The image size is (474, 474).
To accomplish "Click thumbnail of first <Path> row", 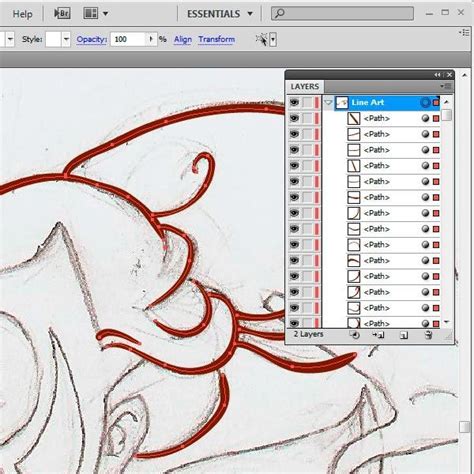I will pyautogui.click(x=354, y=118).
